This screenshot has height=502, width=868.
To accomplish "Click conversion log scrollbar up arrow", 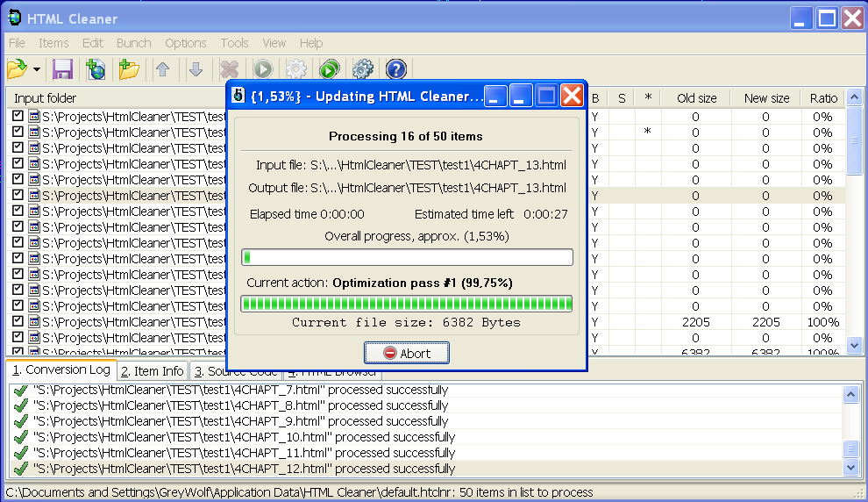I will point(850,395).
